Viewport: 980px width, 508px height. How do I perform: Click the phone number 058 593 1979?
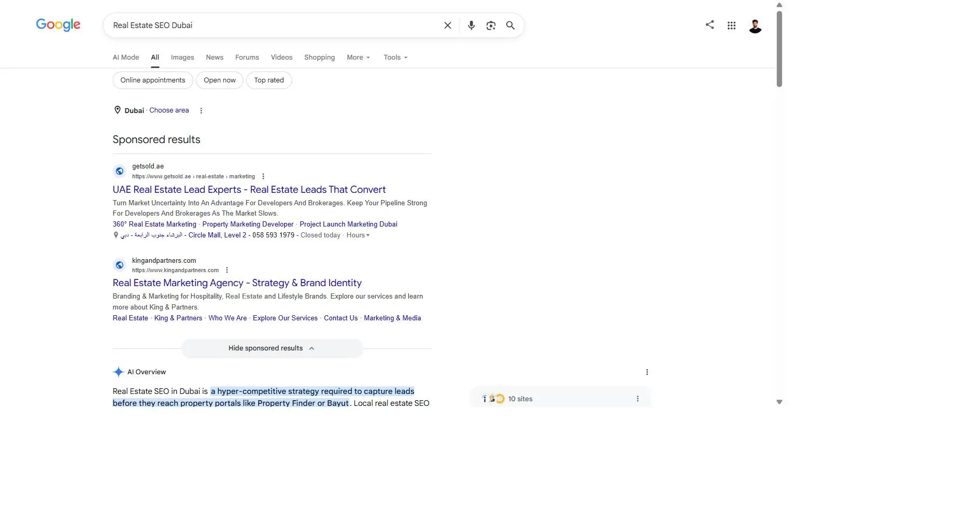click(x=273, y=235)
